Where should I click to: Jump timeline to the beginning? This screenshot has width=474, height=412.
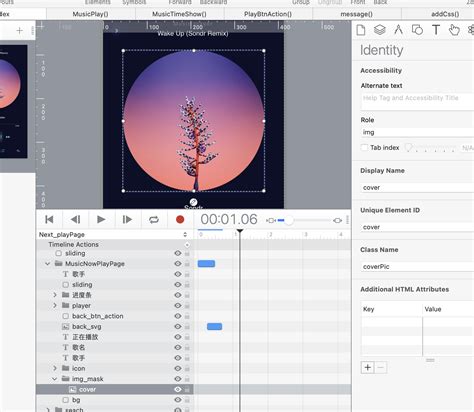tap(49, 219)
